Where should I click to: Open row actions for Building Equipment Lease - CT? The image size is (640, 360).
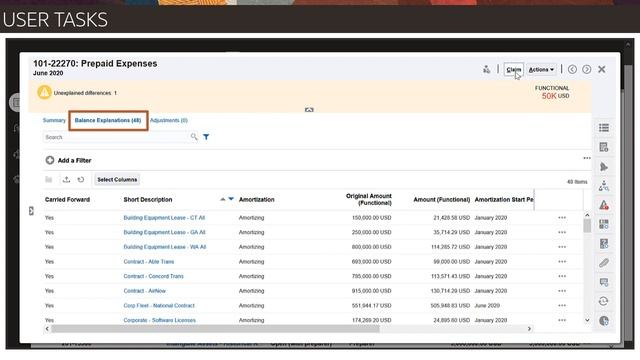pyautogui.click(x=562, y=218)
